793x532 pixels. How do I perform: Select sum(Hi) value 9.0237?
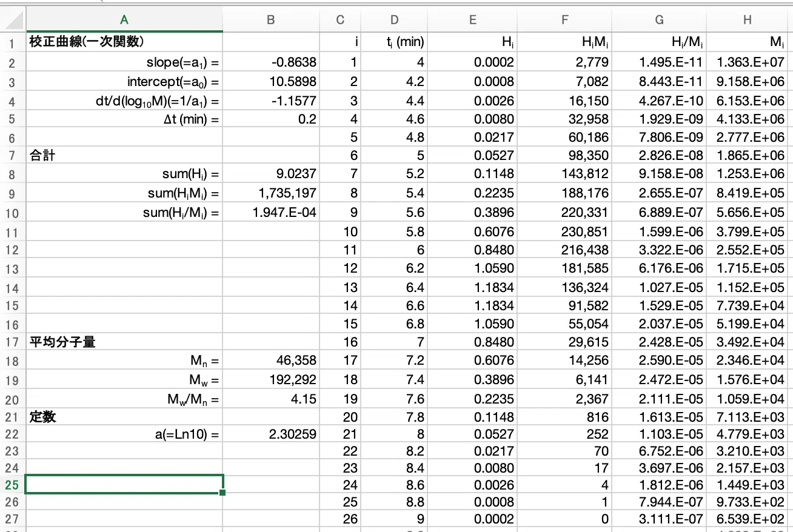271,175
